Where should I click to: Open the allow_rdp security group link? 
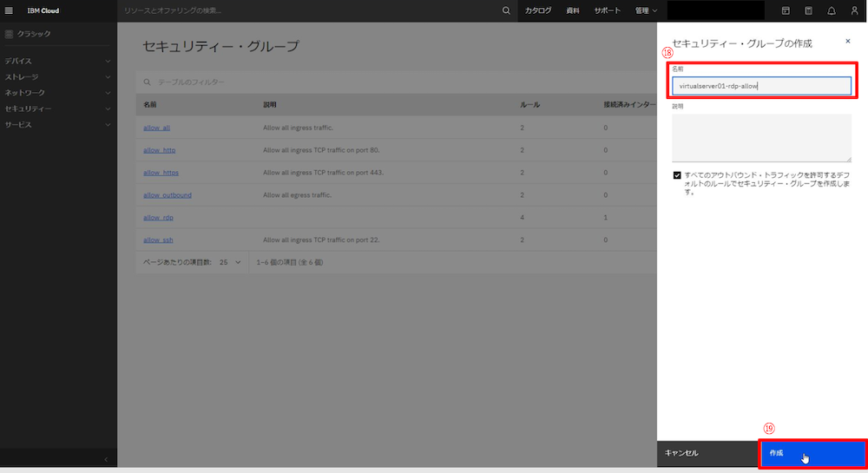pyautogui.click(x=158, y=217)
